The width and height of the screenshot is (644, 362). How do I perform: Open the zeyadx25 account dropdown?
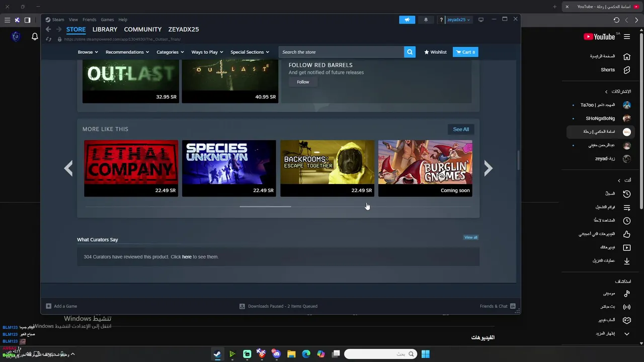(458, 20)
